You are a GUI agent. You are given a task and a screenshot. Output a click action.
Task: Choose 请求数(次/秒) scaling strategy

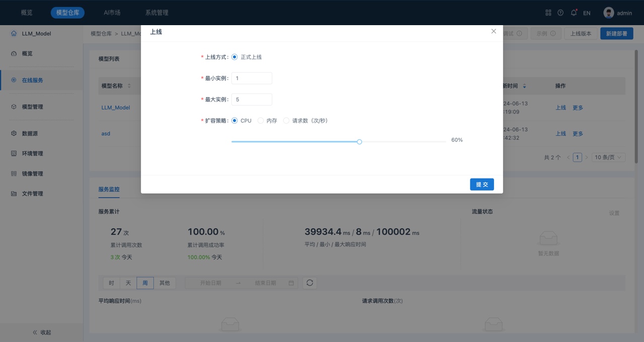point(286,121)
